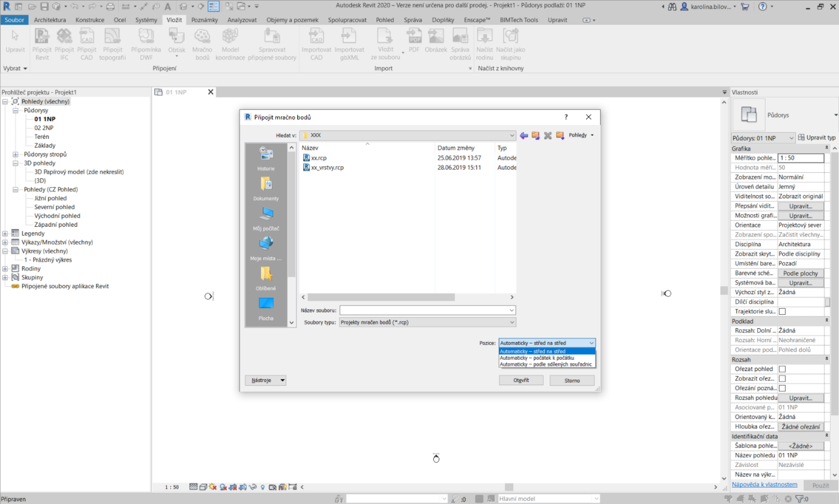Click the Připojit Revit ribbon icon
Screen dimensions: 839x504
click(x=42, y=45)
